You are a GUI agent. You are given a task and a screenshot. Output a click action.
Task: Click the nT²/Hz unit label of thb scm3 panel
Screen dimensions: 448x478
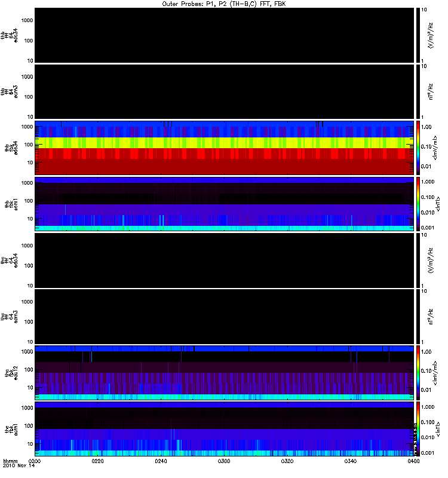[430, 91]
